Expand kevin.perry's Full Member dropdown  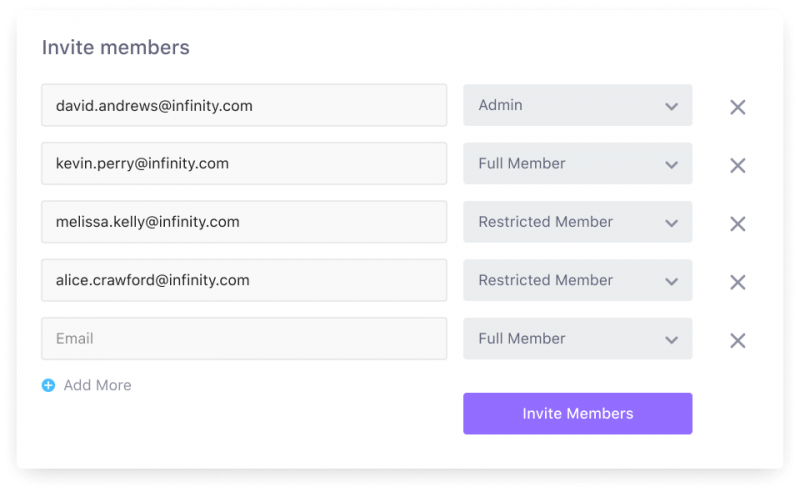click(x=577, y=164)
